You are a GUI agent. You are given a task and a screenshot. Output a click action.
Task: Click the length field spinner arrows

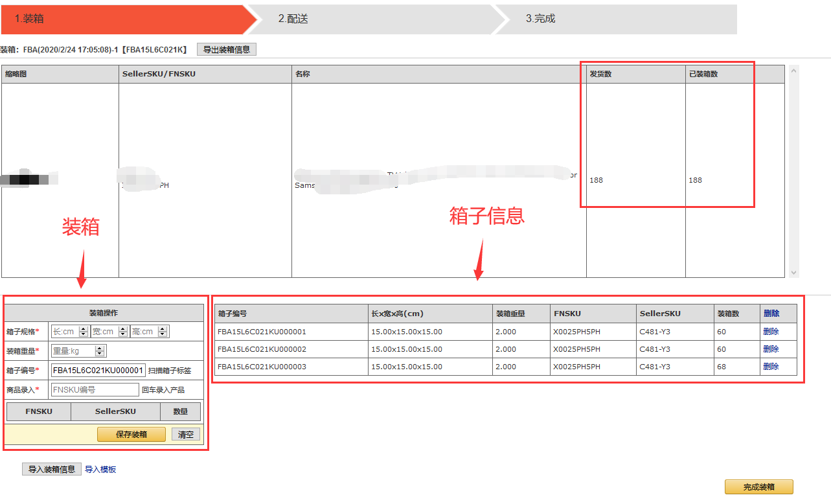tap(84, 332)
